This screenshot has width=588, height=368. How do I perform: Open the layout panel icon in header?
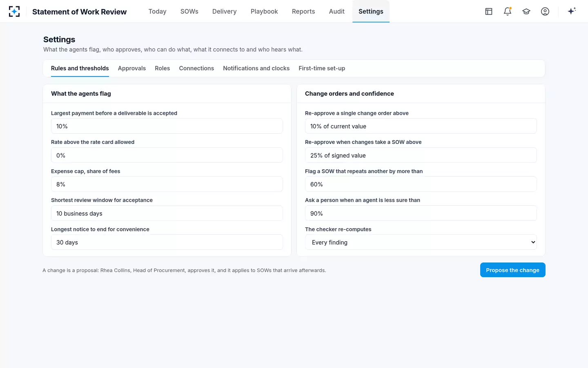489,11
